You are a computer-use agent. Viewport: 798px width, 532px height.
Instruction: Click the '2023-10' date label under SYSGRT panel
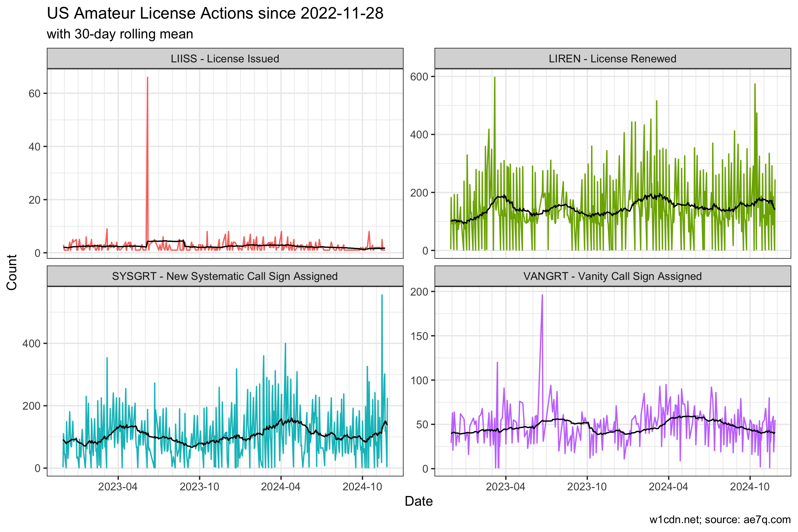[x=199, y=486]
